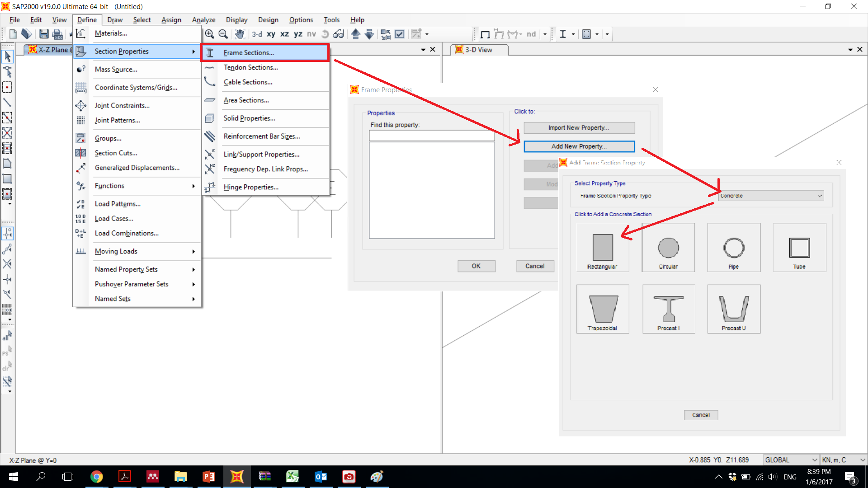Choose Load Combinations menu entry
This screenshot has height=488, width=868.
tap(137, 233)
